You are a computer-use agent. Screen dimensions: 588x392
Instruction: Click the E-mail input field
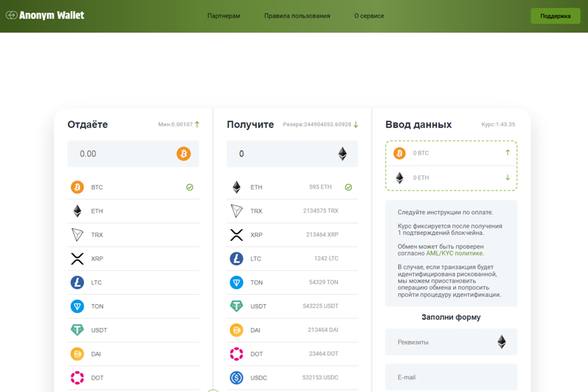pos(451,377)
